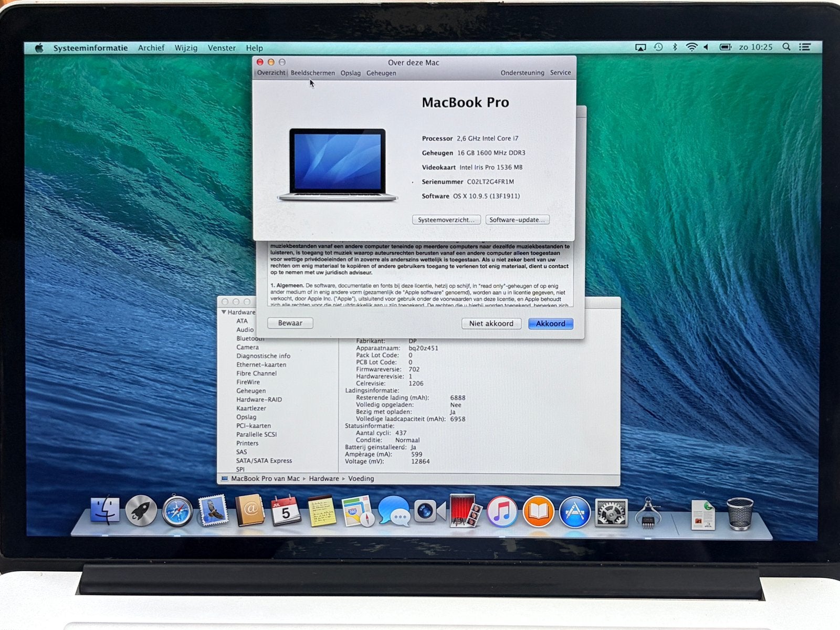Select SATA/SATA Express in the sidebar
The width and height of the screenshot is (840, 630).
[x=264, y=460]
